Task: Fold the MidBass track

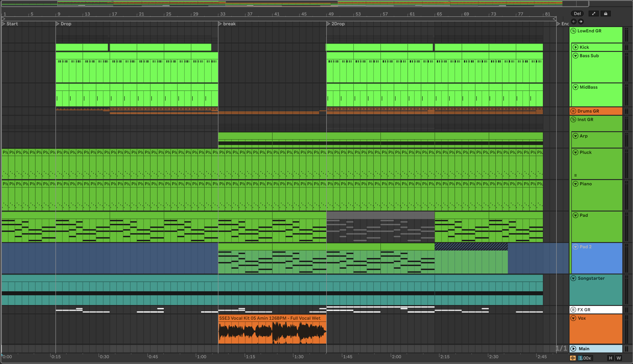Action: point(576,87)
